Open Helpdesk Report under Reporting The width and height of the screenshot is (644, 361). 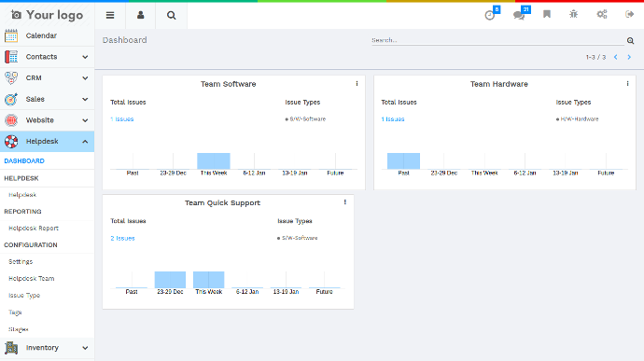[x=34, y=229]
